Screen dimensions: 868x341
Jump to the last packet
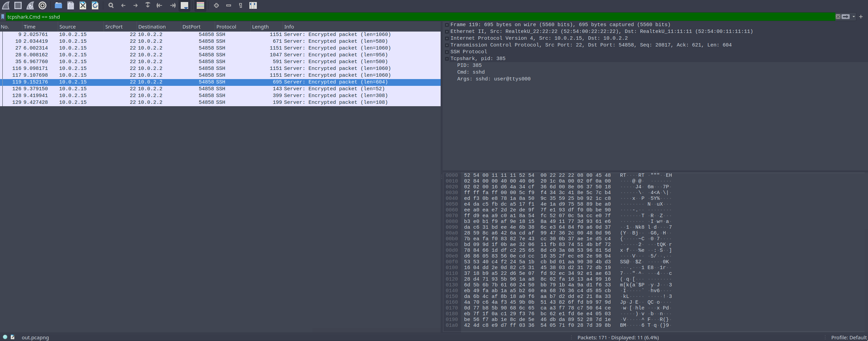(172, 5)
